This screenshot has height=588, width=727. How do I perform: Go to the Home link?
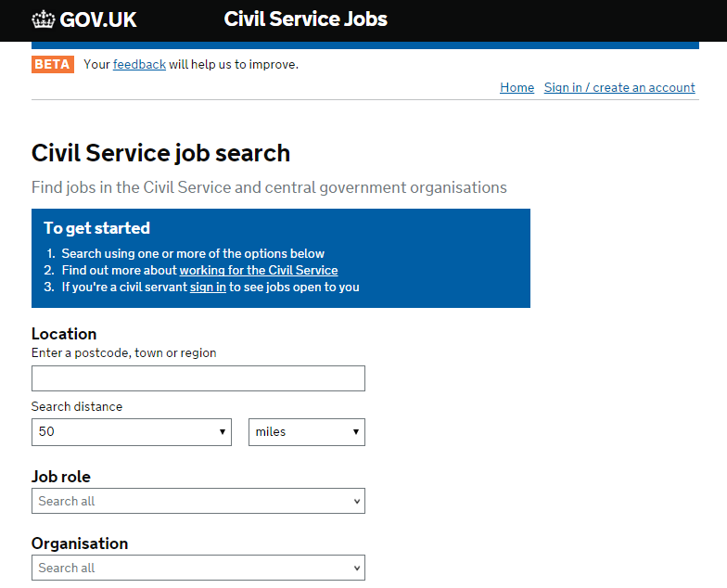[517, 87]
